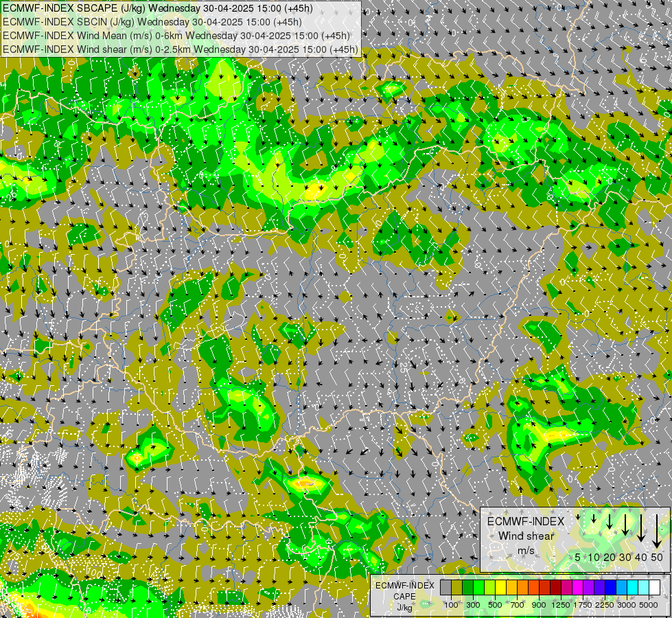Click the pink-magenta swatch just above 1250

pos(566,588)
